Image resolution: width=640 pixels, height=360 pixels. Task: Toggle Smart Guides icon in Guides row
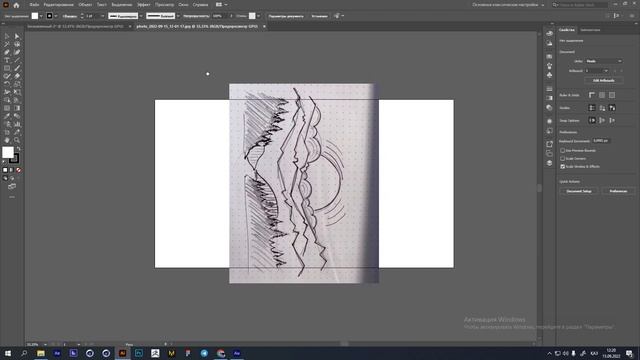pos(612,108)
